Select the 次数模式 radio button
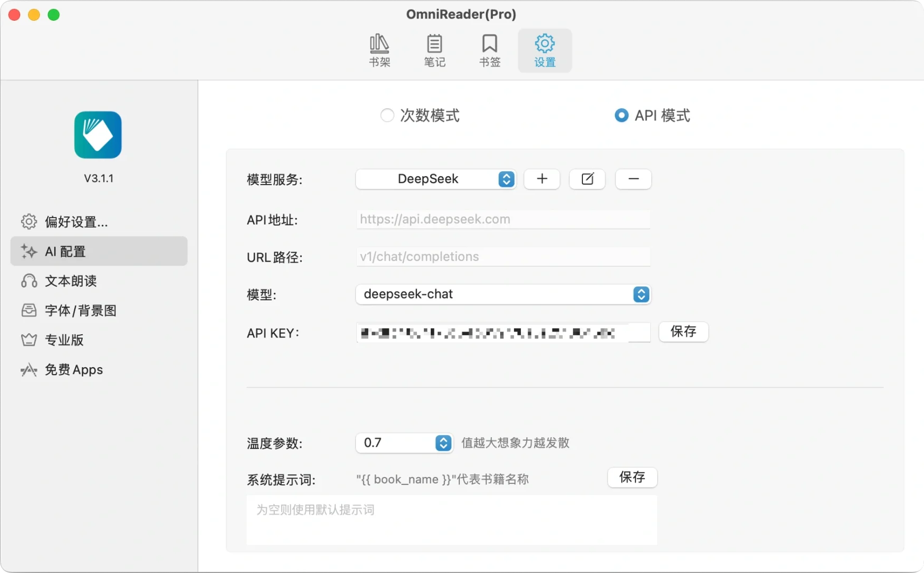This screenshot has height=573, width=924. 387,115
